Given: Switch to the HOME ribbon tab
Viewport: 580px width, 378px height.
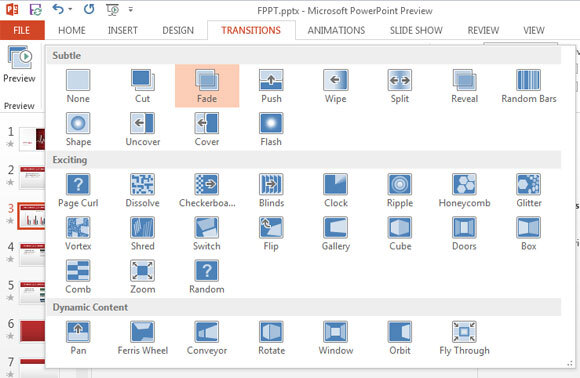Looking at the screenshot, I should [72, 30].
